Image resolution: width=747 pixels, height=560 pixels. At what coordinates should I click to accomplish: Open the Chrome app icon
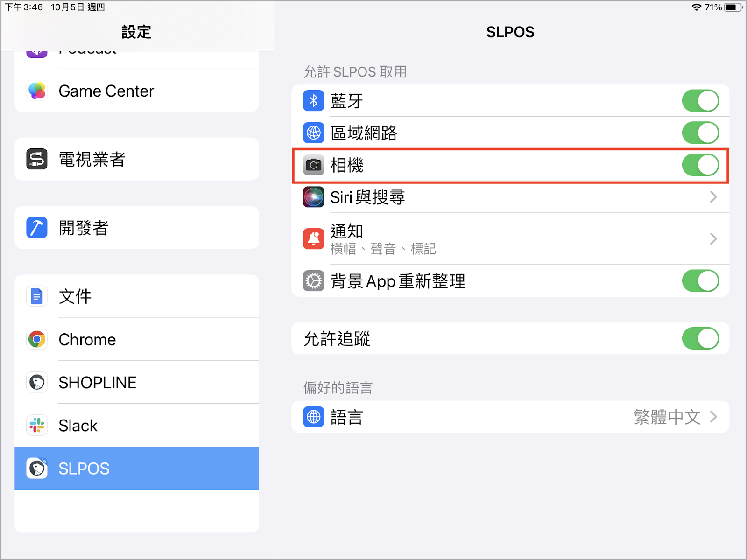pyautogui.click(x=37, y=339)
